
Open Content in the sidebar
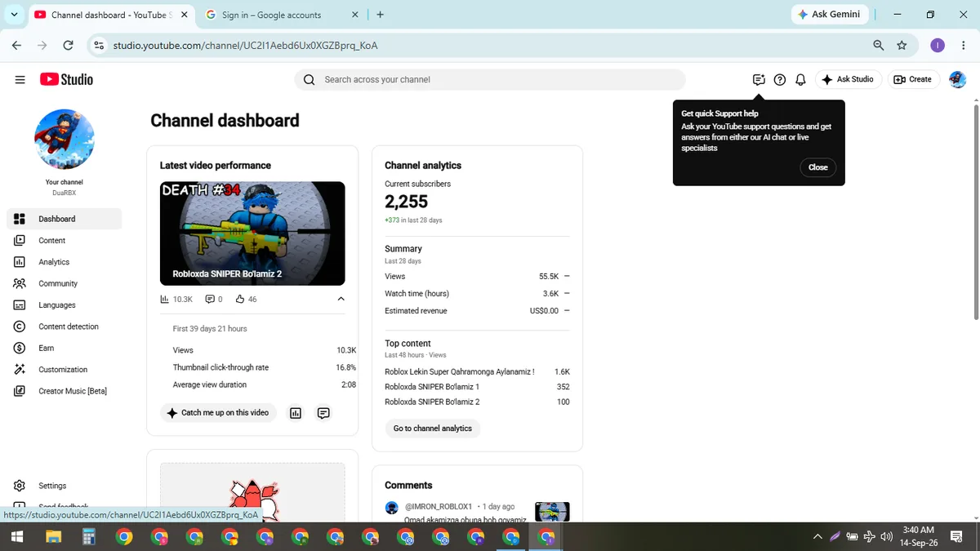[x=65, y=240]
